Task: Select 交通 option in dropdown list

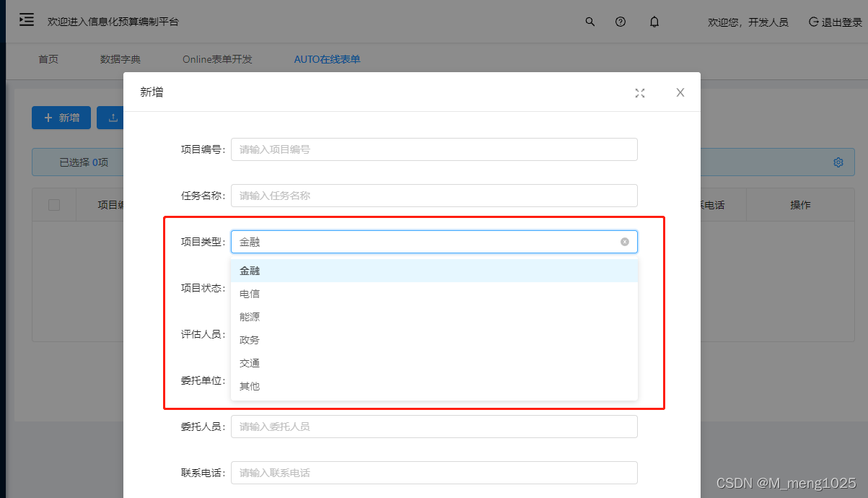Action: (434, 363)
